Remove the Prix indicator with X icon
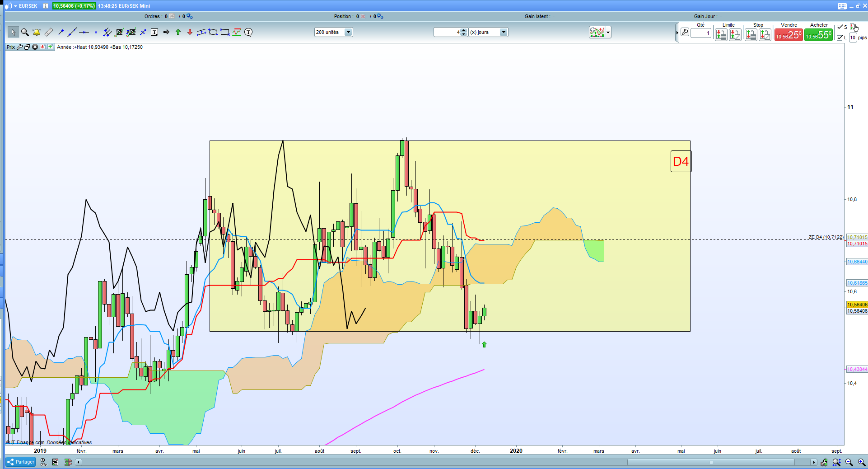Image resolution: width=868 pixels, height=469 pixels. (x=35, y=47)
